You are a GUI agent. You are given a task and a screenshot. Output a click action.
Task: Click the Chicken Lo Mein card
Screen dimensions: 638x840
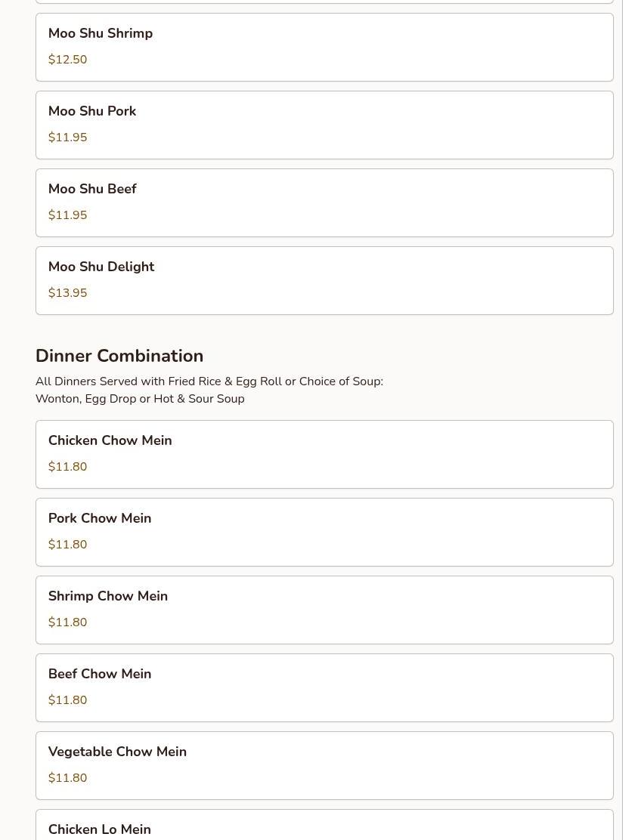(x=324, y=827)
